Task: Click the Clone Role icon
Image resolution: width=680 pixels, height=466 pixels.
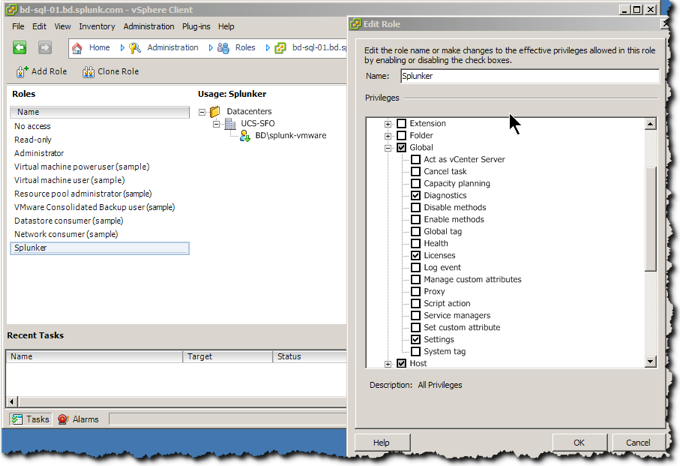Action: tap(88, 72)
